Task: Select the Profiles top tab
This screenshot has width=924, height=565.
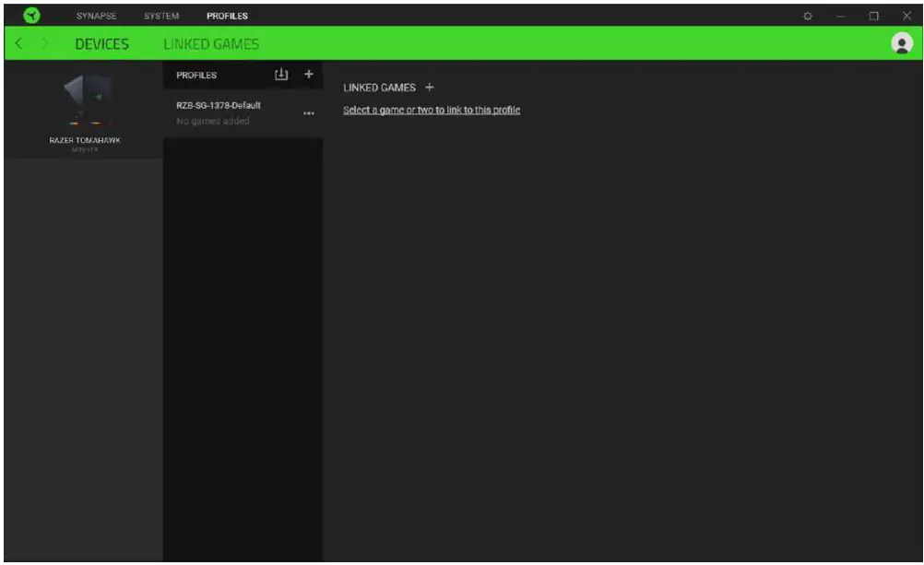Action: point(227,16)
